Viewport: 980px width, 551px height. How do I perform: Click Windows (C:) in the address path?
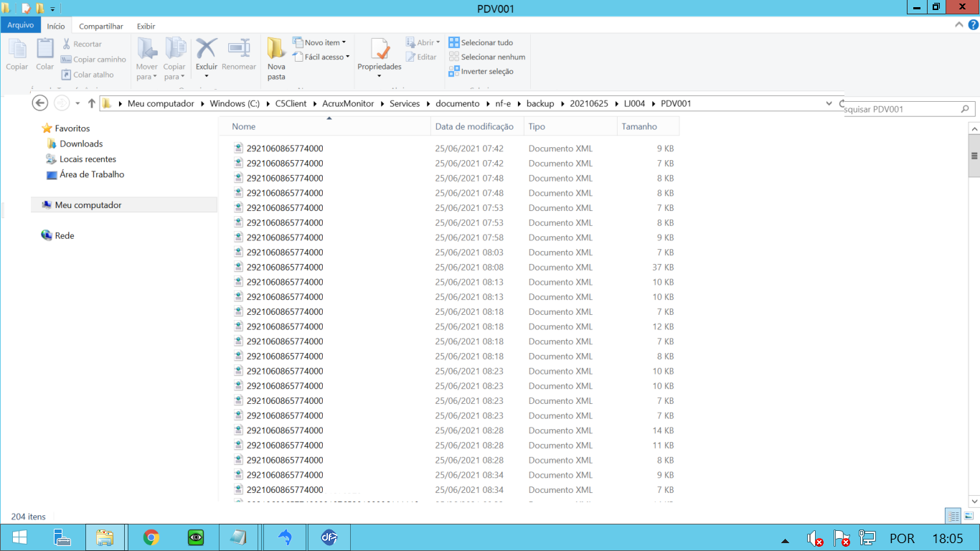pos(235,103)
